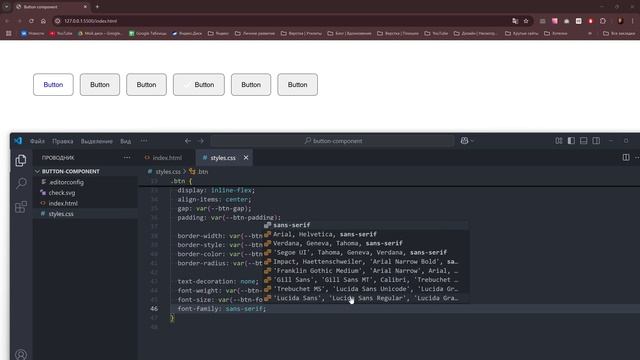Click the widest Button on the page
Viewport: 640px width, 360px height.
[199, 84]
